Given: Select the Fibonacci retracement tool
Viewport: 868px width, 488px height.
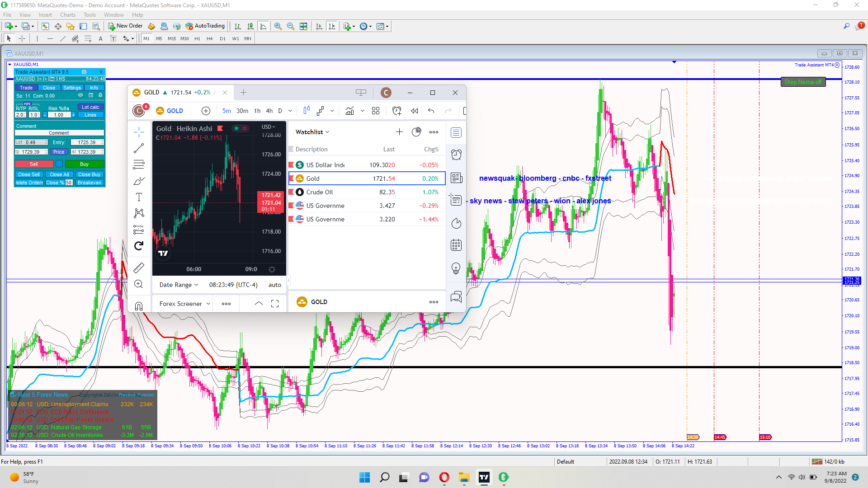Looking at the screenshot, I should 88,39.
